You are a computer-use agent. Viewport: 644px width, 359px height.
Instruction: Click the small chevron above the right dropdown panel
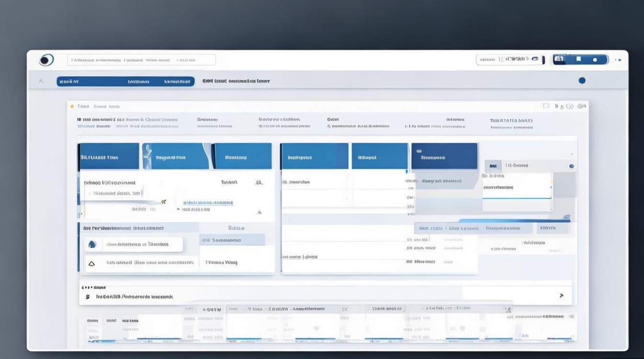pyautogui.click(x=571, y=154)
